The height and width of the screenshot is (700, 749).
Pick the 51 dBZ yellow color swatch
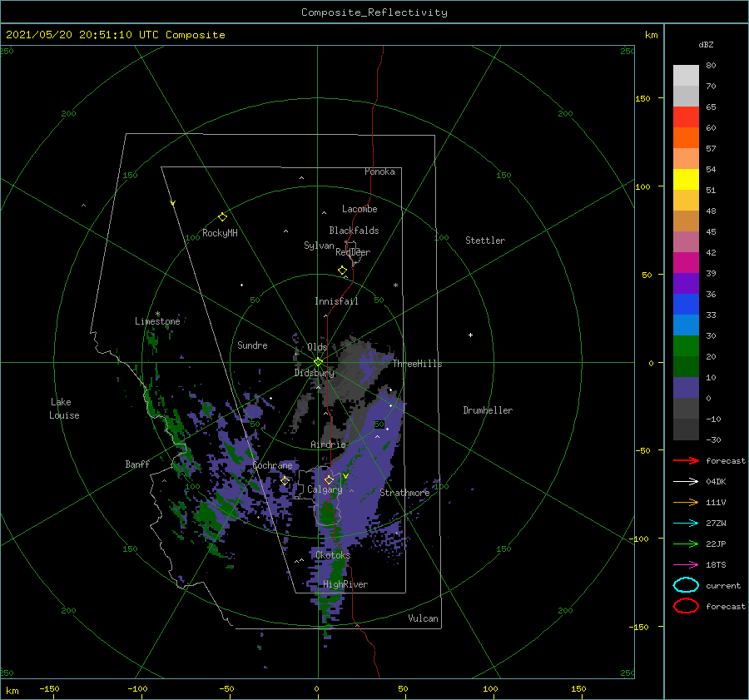click(686, 179)
